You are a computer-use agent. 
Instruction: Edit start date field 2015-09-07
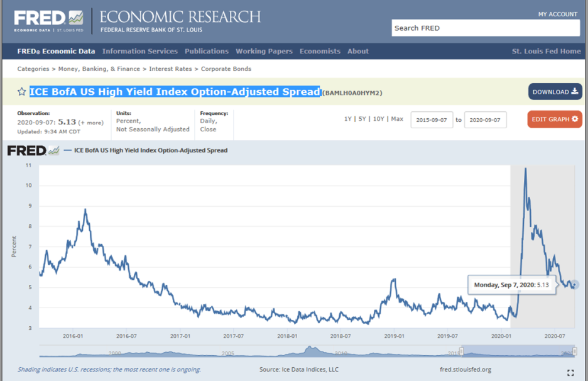point(432,120)
